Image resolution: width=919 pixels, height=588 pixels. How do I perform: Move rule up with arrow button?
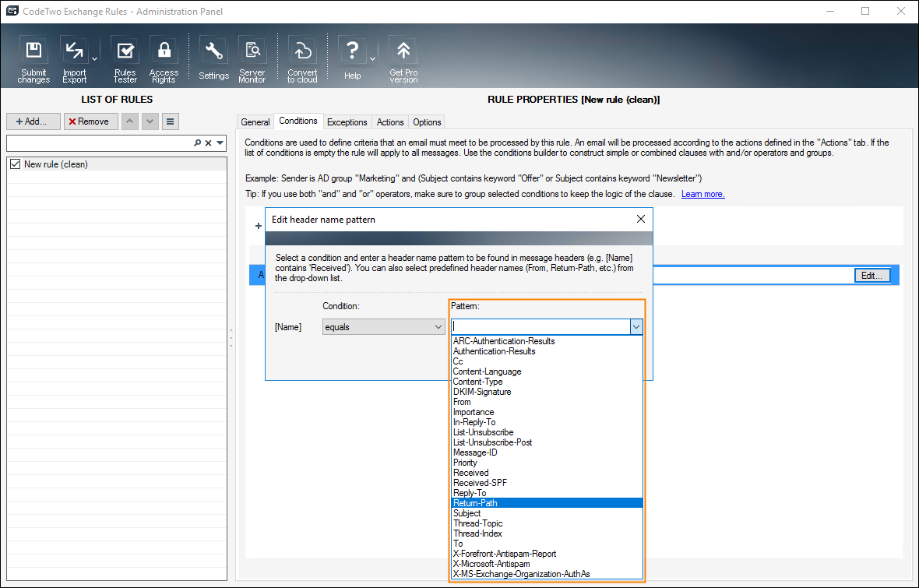tap(130, 121)
